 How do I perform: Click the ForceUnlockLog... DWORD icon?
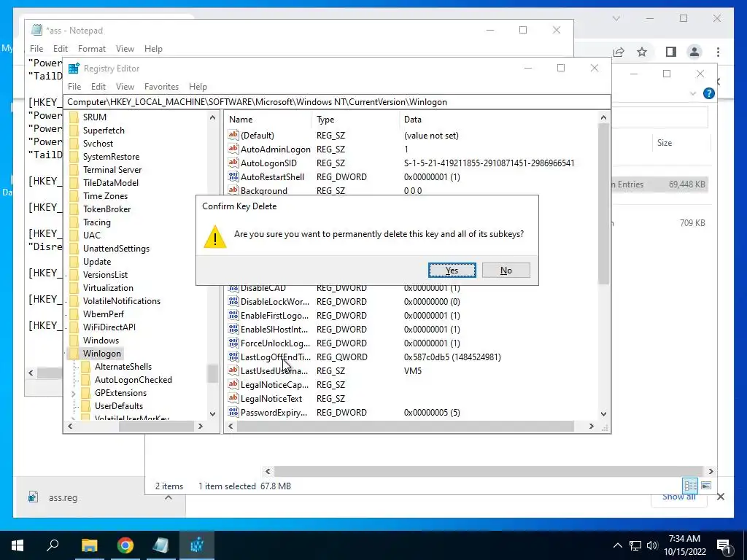click(x=233, y=343)
